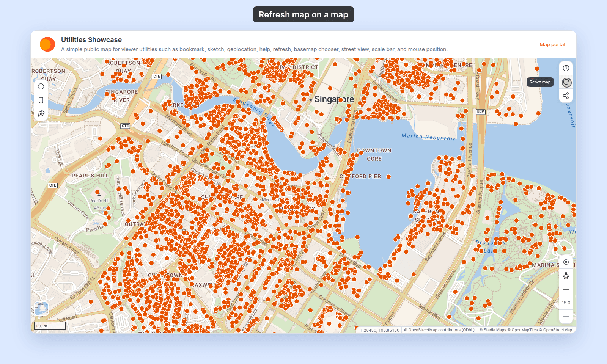Click the 200 m scale bar
607x364 pixels.
click(50, 326)
